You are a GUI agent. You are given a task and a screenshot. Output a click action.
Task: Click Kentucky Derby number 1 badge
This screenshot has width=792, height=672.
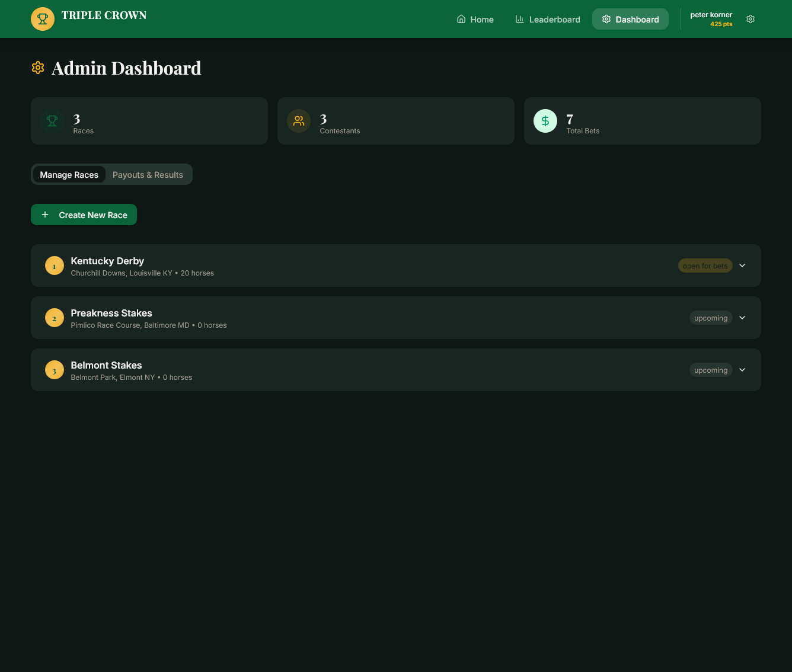pos(55,265)
